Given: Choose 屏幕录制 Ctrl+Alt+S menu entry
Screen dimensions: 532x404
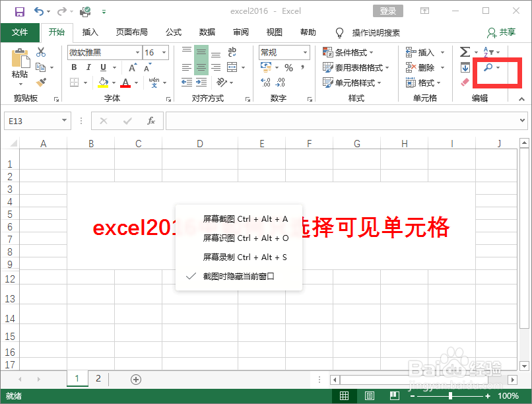Looking at the screenshot, I should click(238, 257).
